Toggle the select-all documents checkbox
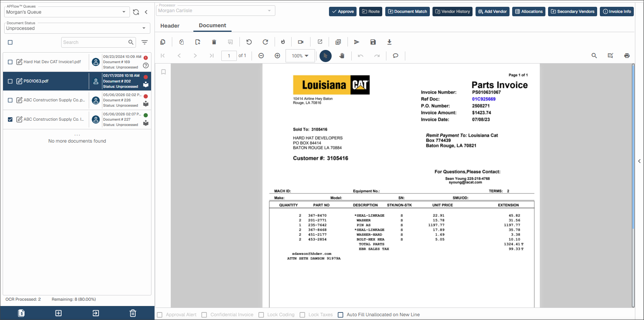 pos(10,42)
